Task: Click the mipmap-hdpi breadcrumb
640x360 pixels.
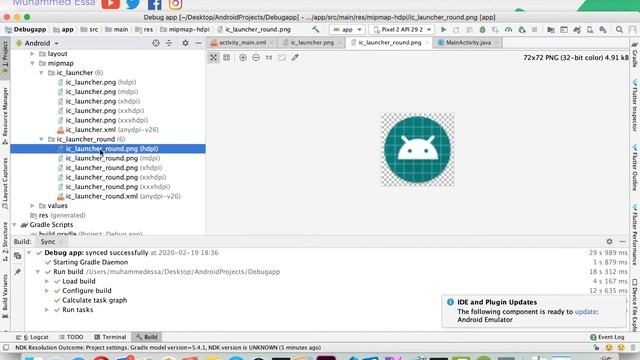Action: pyautogui.click(x=185, y=29)
